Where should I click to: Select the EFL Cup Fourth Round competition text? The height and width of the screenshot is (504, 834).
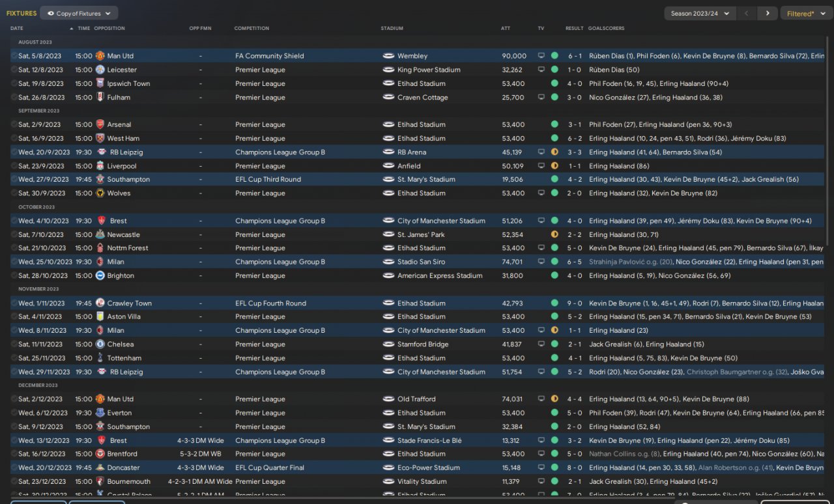pyautogui.click(x=270, y=303)
